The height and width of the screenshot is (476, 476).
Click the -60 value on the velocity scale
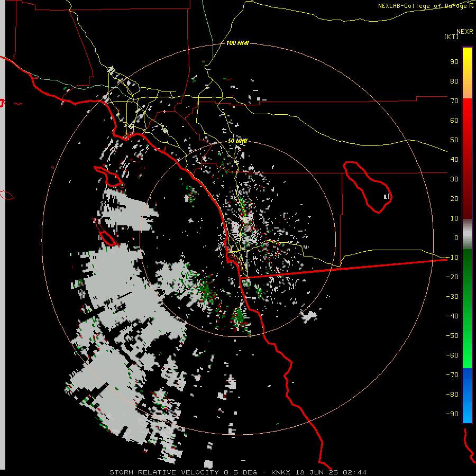pyautogui.click(x=452, y=355)
